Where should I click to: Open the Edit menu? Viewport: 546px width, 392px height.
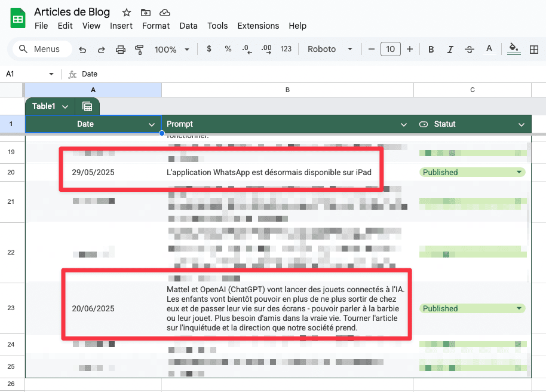coord(65,26)
